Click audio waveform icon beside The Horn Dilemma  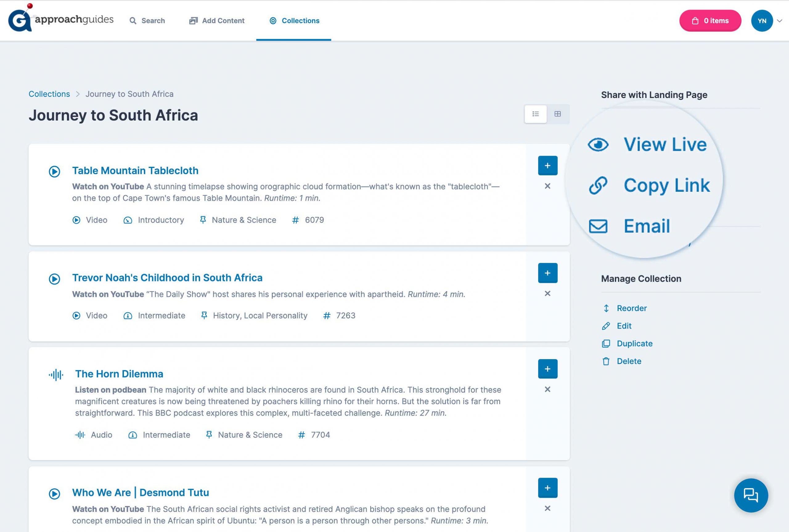pyautogui.click(x=56, y=374)
